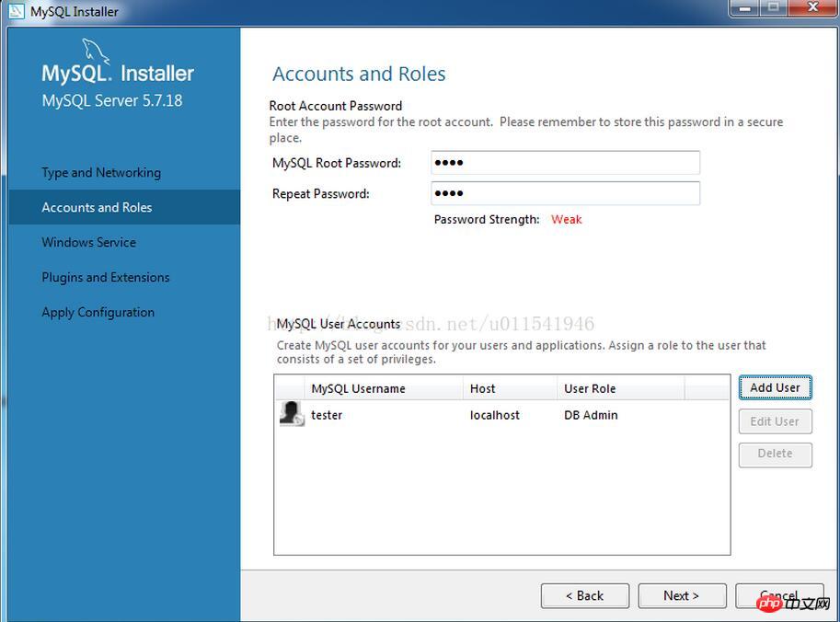Close the MySQL Installer window
The width and height of the screenshot is (840, 622).
click(x=813, y=7)
